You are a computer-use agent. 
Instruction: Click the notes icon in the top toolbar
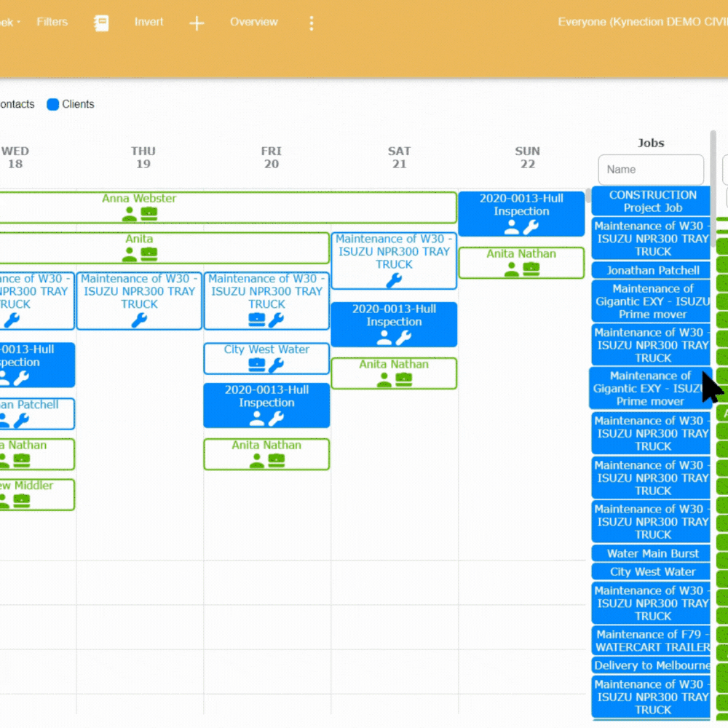(x=101, y=23)
